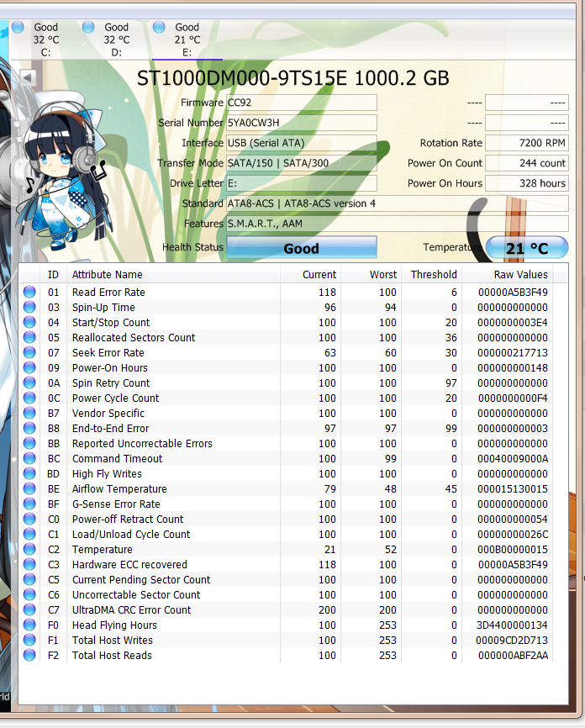Click the status icon beside Reallocated Sectors Count

29,338
